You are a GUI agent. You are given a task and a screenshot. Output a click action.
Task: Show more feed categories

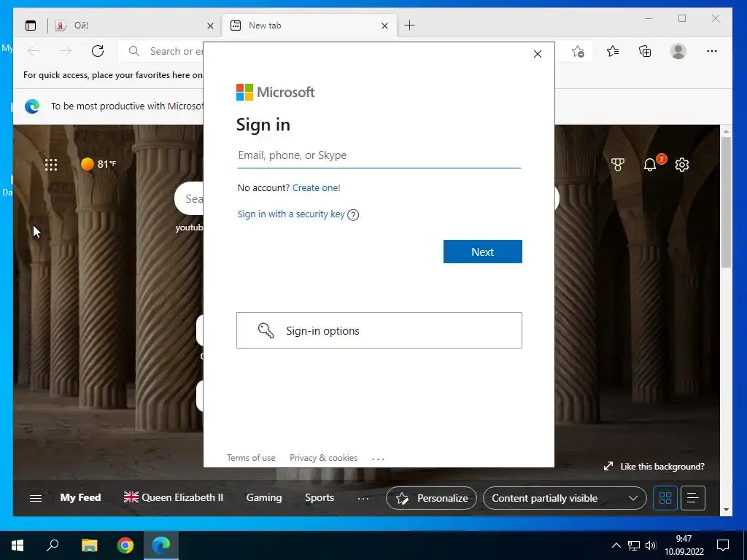pos(363,499)
